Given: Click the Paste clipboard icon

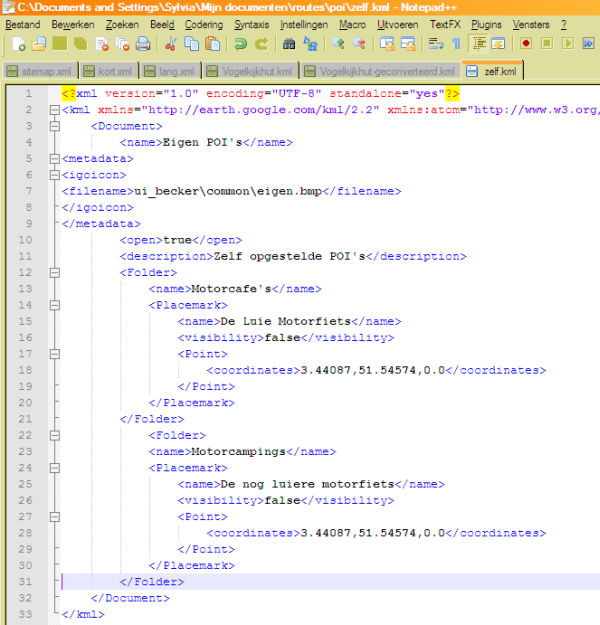Looking at the screenshot, I should (212, 44).
